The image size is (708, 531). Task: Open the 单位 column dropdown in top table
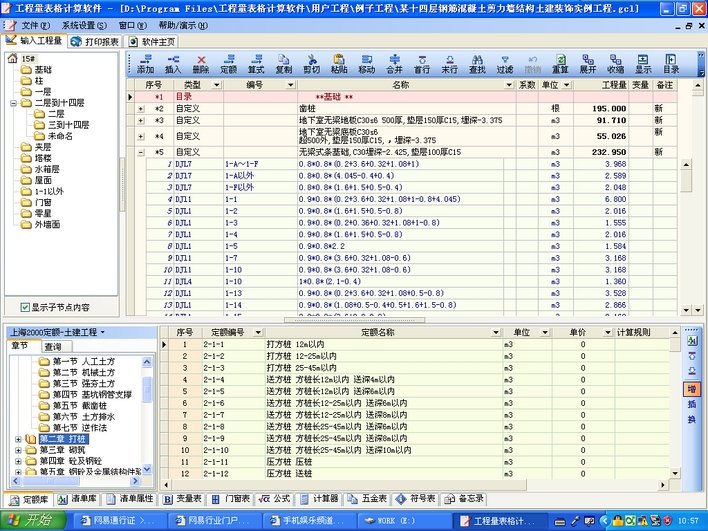pyautogui.click(x=567, y=85)
